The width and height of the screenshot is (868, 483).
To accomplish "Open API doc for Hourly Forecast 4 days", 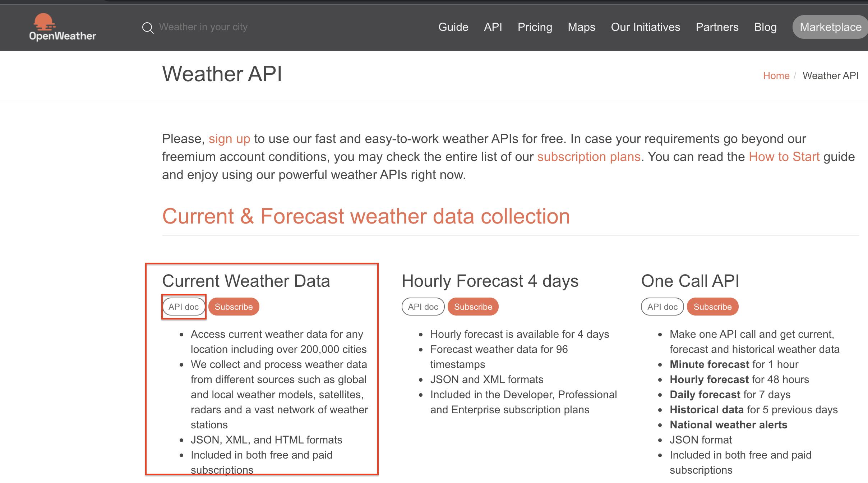I will [x=423, y=307].
